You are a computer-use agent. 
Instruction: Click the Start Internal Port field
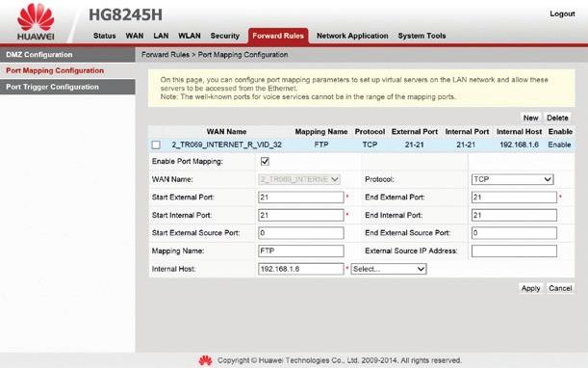[301, 215]
